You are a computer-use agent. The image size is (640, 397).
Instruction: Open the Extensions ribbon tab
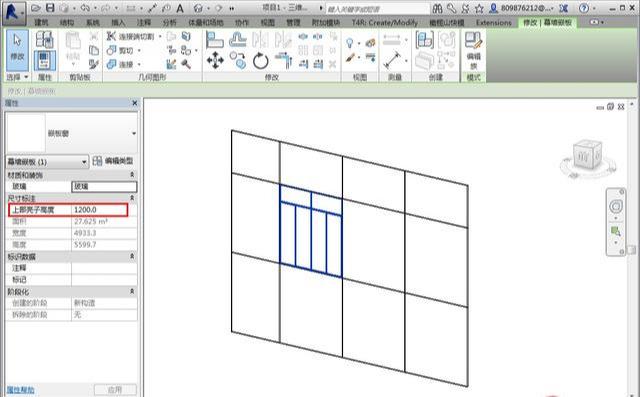pyautogui.click(x=493, y=23)
